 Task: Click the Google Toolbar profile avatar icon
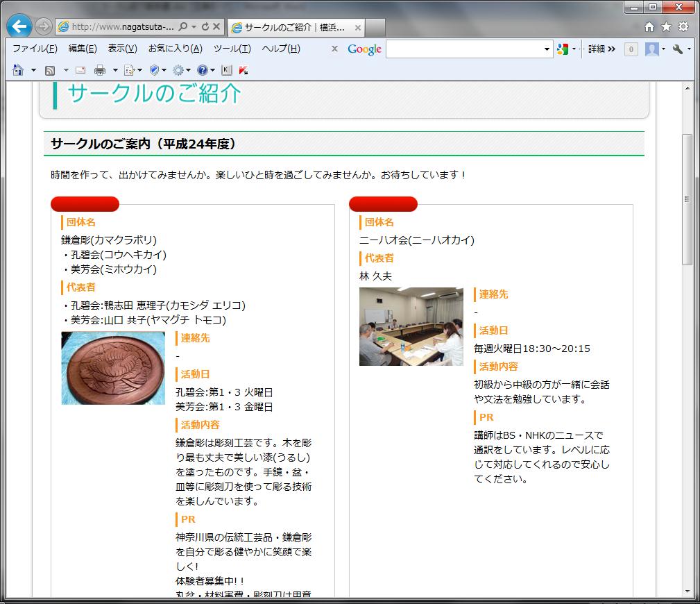coord(652,49)
